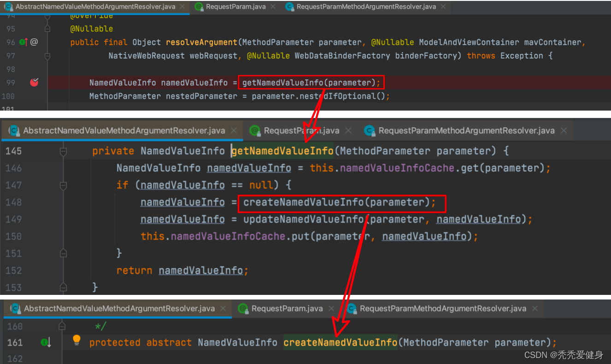Collapse the getNamedValueInfo method fold on line 145
The width and height of the screenshot is (611, 364).
point(63,151)
